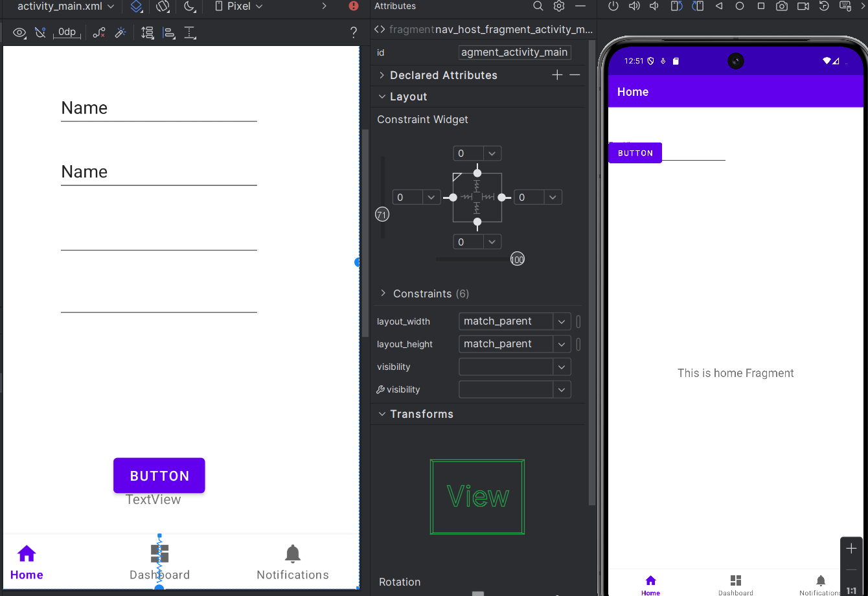868x596 pixels.
Task: Rotate the emulator screen icon
Action: tap(676, 6)
